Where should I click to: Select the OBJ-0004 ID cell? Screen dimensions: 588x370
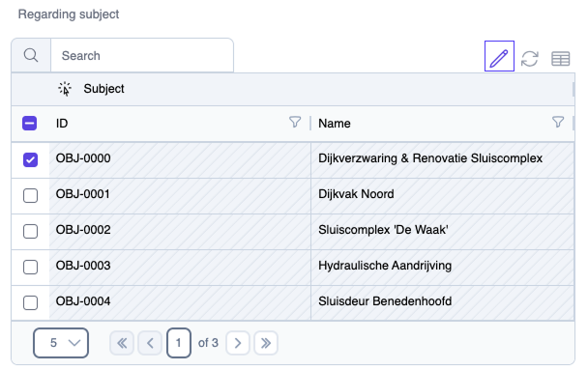[180, 302]
